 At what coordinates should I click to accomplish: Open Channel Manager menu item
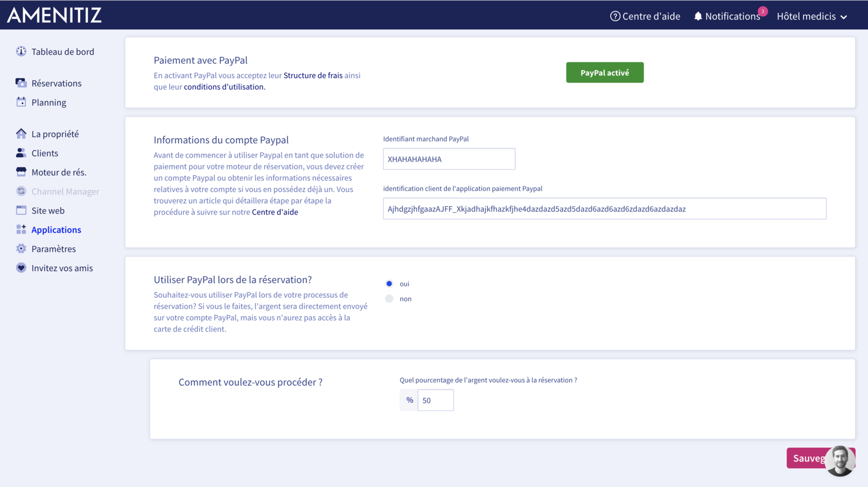click(65, 191)
